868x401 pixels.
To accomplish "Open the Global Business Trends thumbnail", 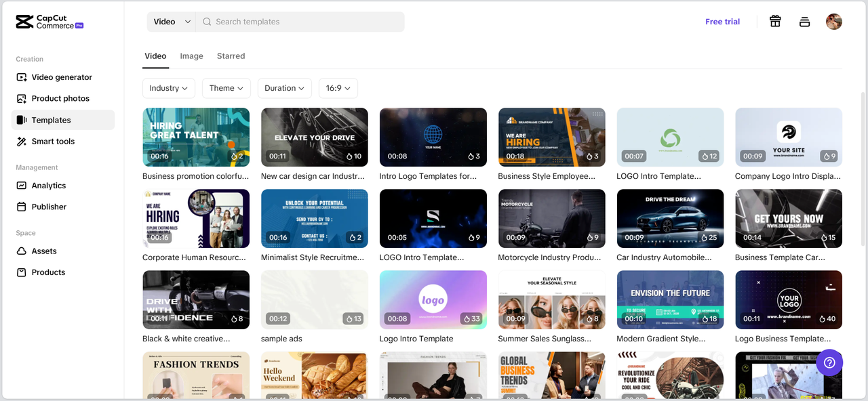I will point(552,375).
